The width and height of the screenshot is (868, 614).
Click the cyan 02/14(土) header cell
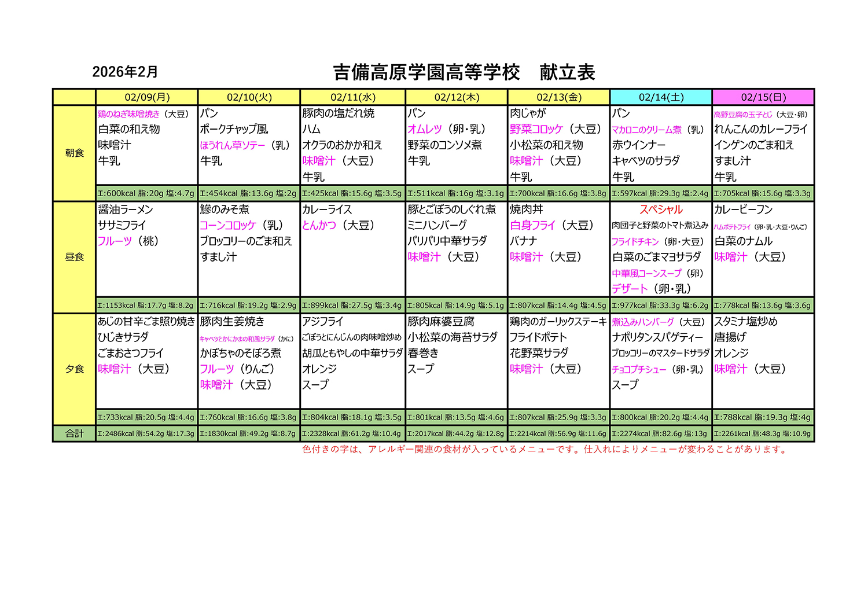(x=661, y=97)
